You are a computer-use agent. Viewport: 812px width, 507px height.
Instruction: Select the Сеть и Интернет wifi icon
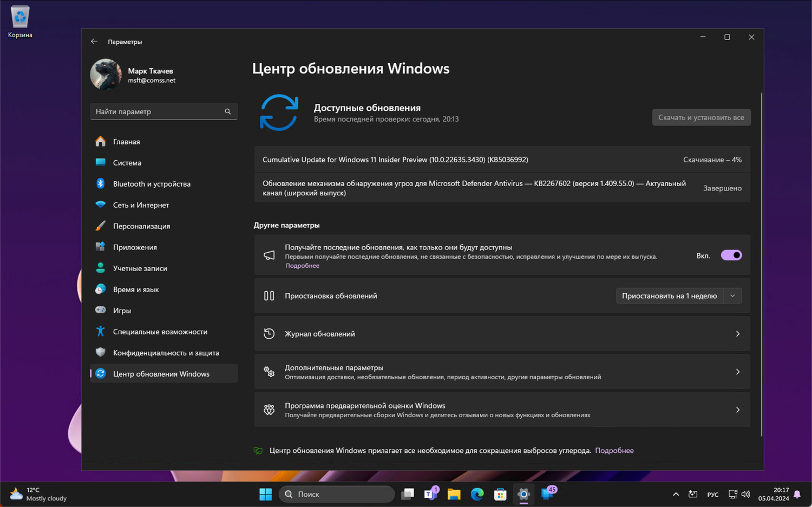101,205
